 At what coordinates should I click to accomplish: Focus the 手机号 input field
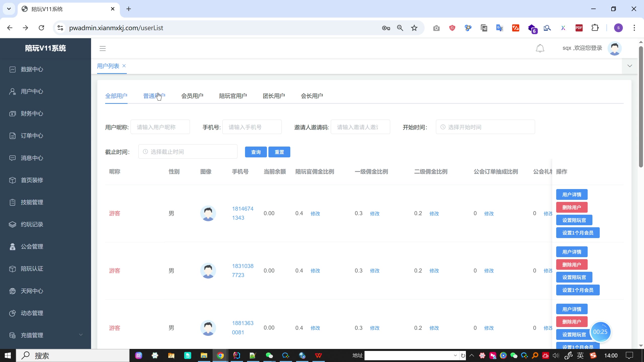pyautogui.click(x=252, y=127)
